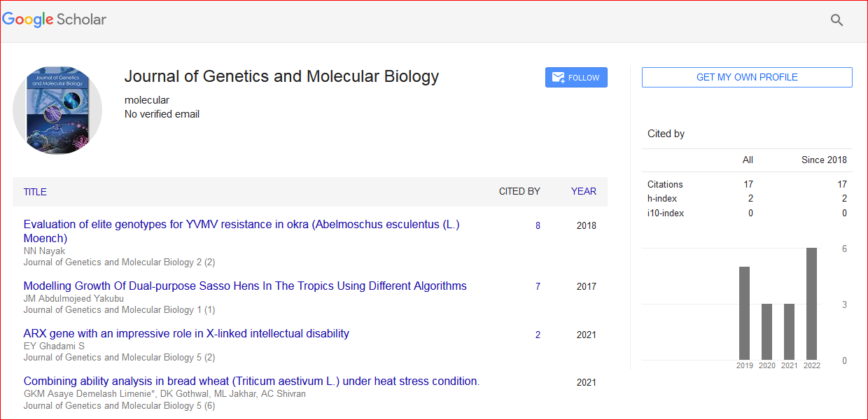Click the h-index metric label
868x420 pixels.
coord(662,199)
